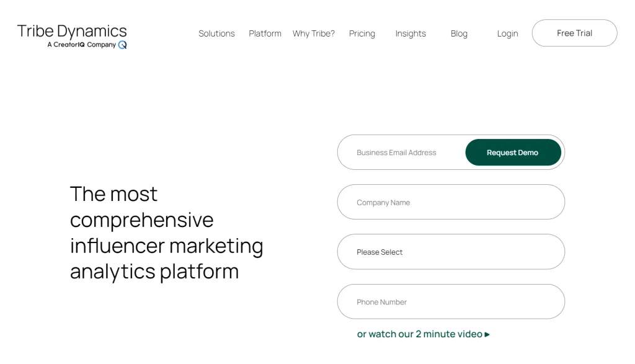This screenshot has width=635, height=364.
Task: Select the headline text about influencer marketing
Action: pyautogui.click(x=166, y=233)
